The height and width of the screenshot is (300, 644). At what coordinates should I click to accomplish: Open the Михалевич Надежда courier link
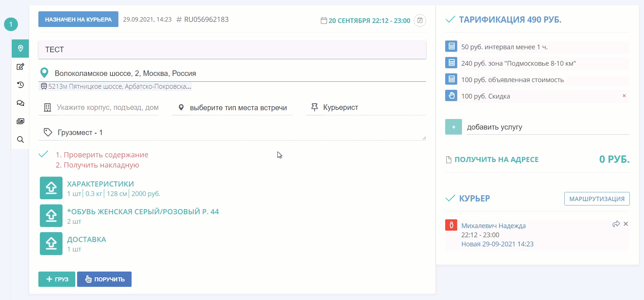pos(493,226)
